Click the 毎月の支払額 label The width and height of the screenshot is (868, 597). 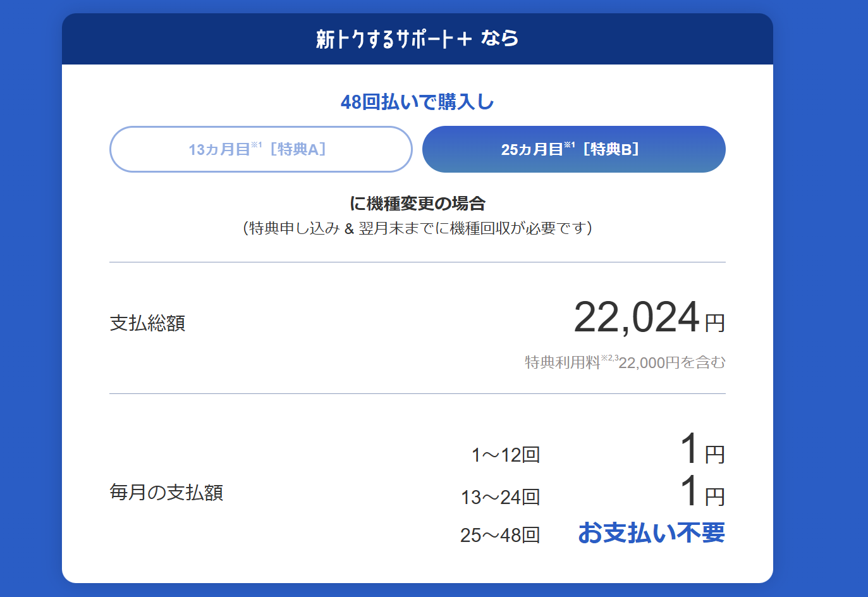click(166, 492)
